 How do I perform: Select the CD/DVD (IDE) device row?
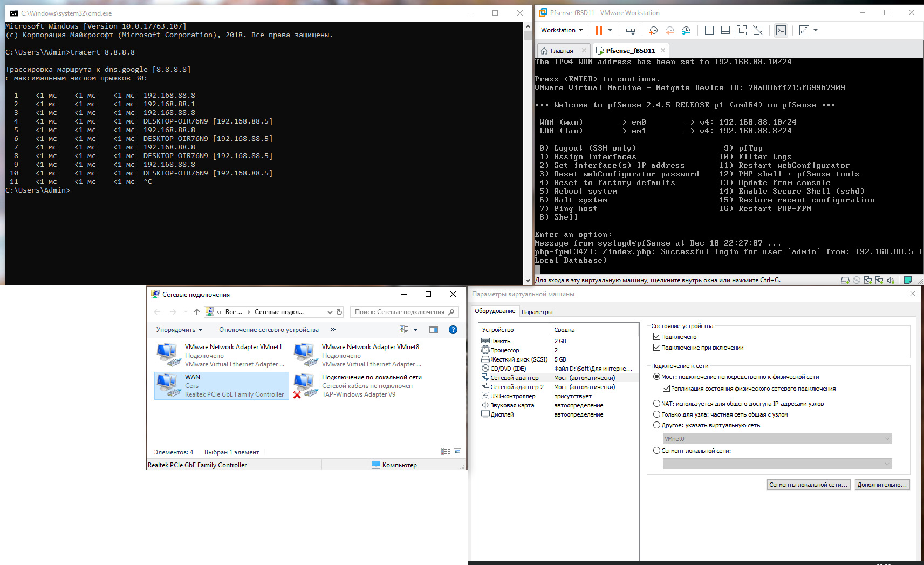559,369
